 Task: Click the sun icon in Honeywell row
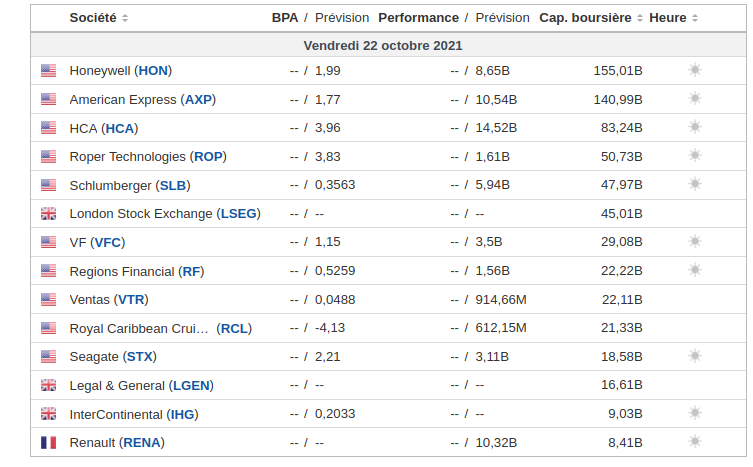[x=695, y=70]
